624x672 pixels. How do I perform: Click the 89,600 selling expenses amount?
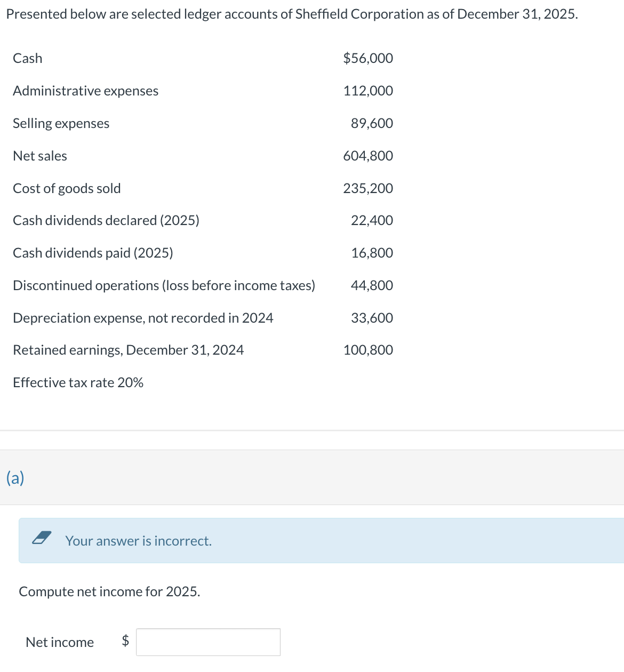pyautogui.click(x=372, y=123)
